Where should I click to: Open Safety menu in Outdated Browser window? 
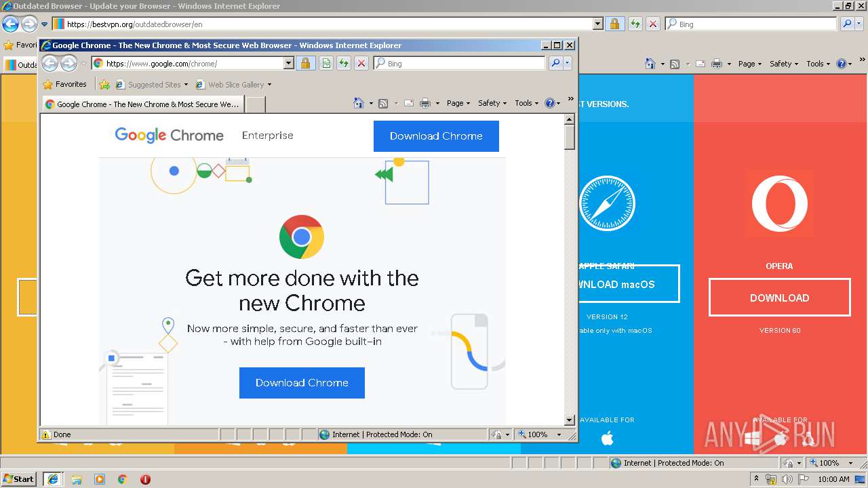coord(784,64)
